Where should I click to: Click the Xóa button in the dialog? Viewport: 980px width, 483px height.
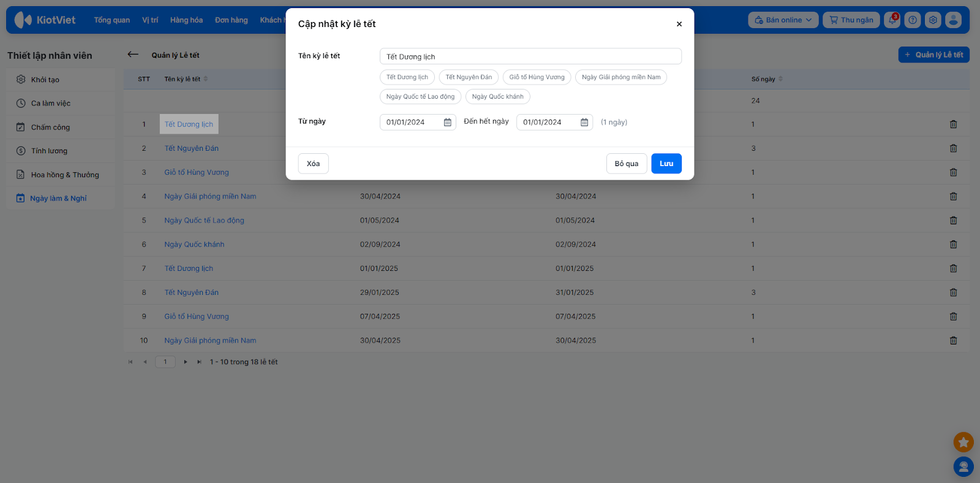[314, 164]
